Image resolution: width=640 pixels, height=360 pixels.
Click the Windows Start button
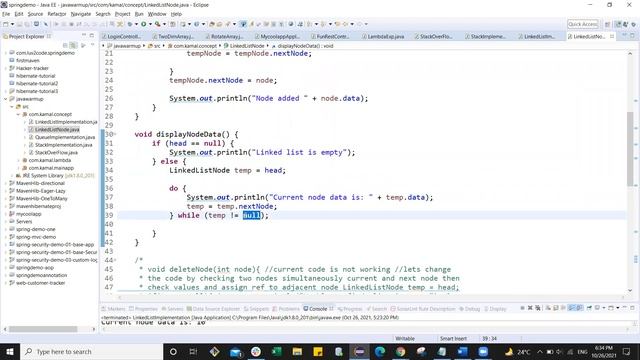click(x=10, y=351)
